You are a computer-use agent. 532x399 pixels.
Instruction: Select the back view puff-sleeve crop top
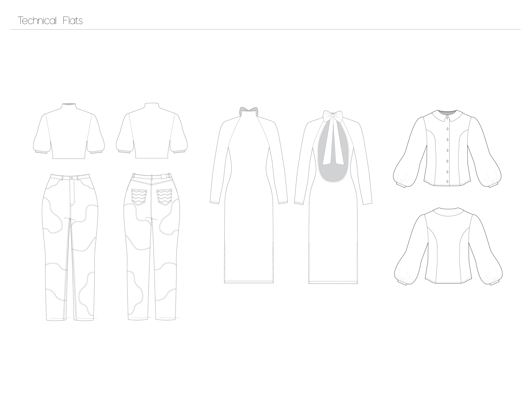click(x=152, y=132)
